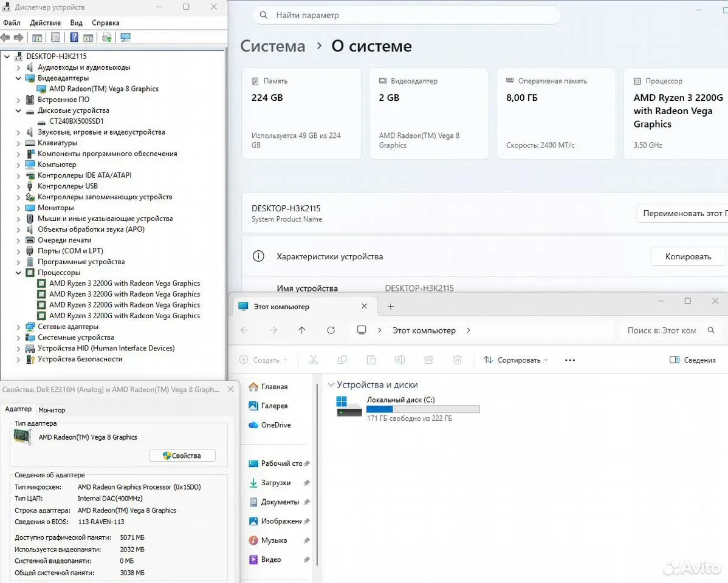The height and width of the screenshot is (583, 728).
Task: Click the Копировать button in Settings
Action: tap(688, 256)
